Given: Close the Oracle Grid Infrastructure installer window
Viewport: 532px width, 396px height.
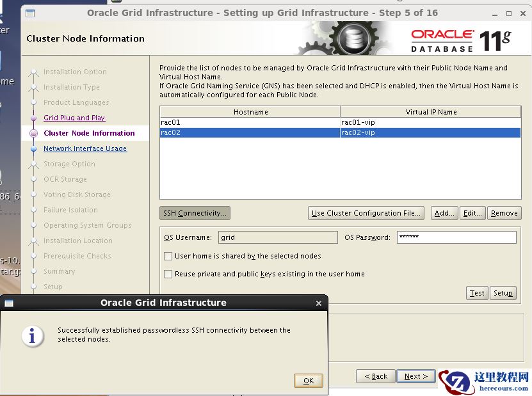Looking at the screenshot, I should 523,13.
